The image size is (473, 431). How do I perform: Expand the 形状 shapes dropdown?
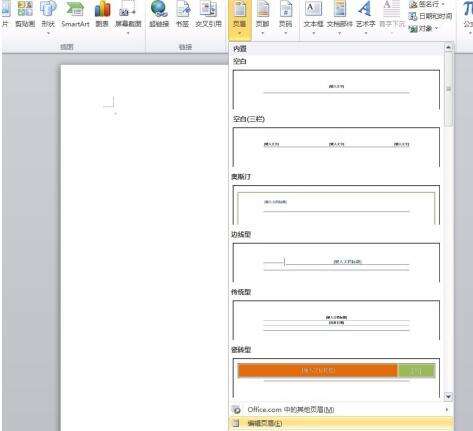(48, 33)
